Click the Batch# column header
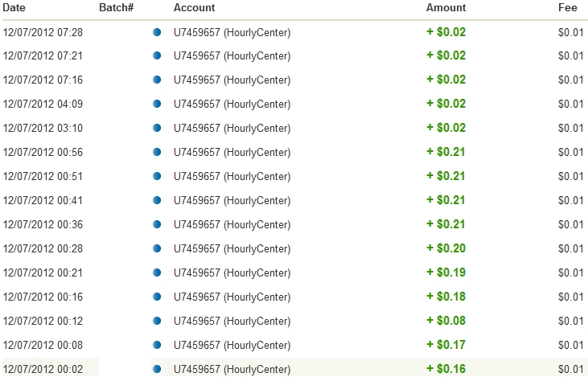The image size is (588, 377). click(x=116, y=7)
